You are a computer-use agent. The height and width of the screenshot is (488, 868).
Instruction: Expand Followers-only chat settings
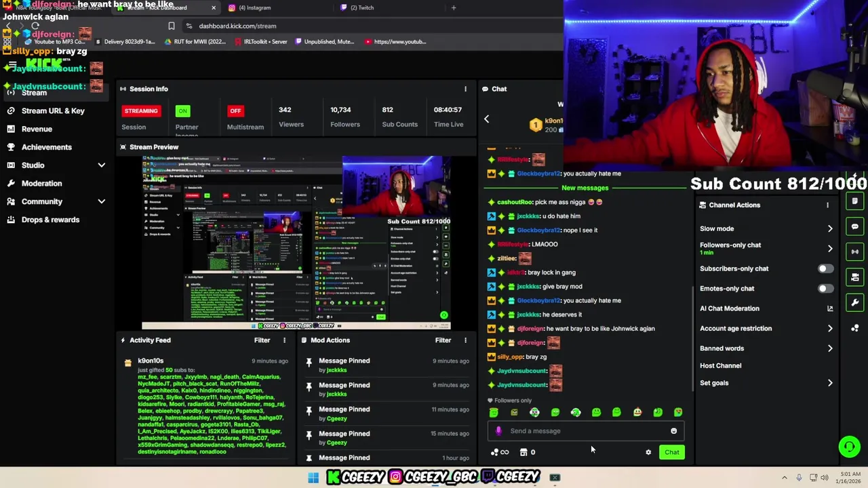(830, 248)
